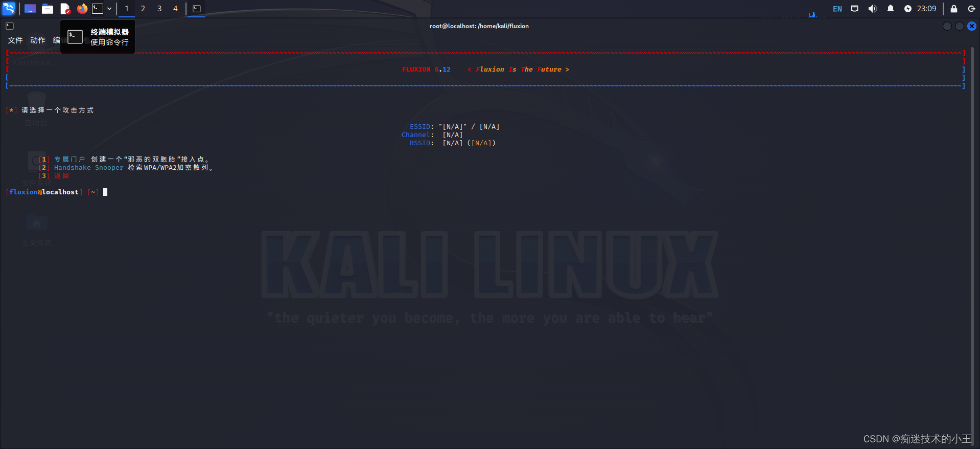The image size is (980, 449).
Task: Click the log out icon in panel
Action: coord(971,9)
